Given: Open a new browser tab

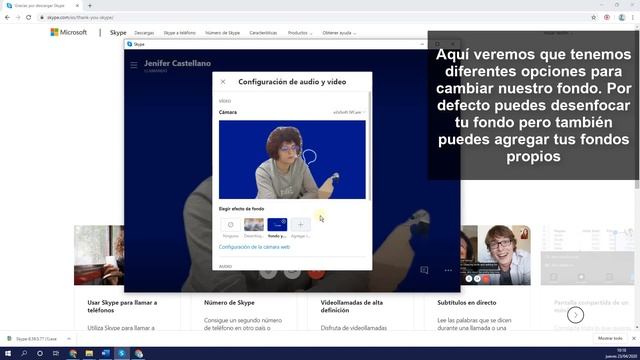Looking at the screenshot, I should 90,6.
